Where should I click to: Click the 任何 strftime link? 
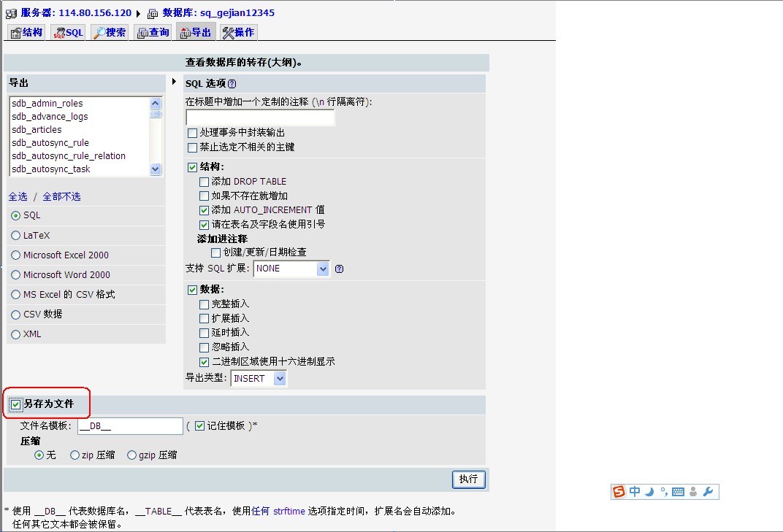click(x=278, y=511)
